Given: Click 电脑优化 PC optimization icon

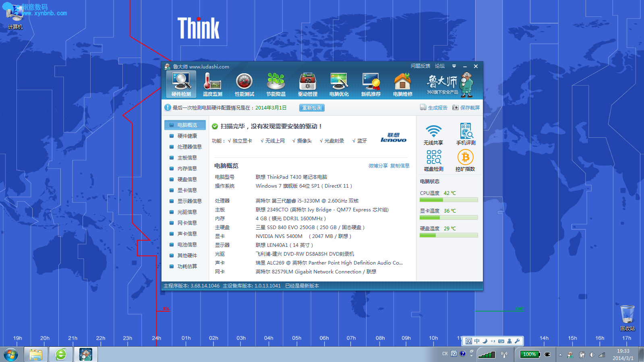Looking at the screenshot, I should click(x=339, y=85).
